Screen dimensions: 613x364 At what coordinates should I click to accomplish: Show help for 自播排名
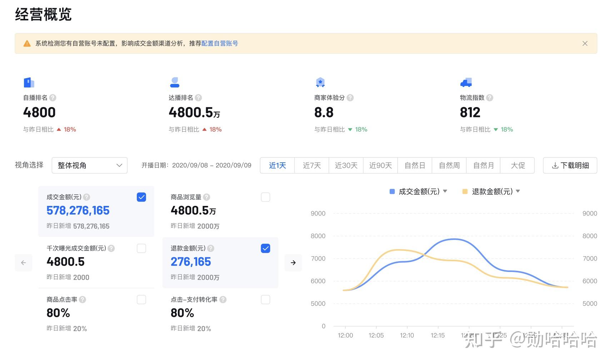53,98
